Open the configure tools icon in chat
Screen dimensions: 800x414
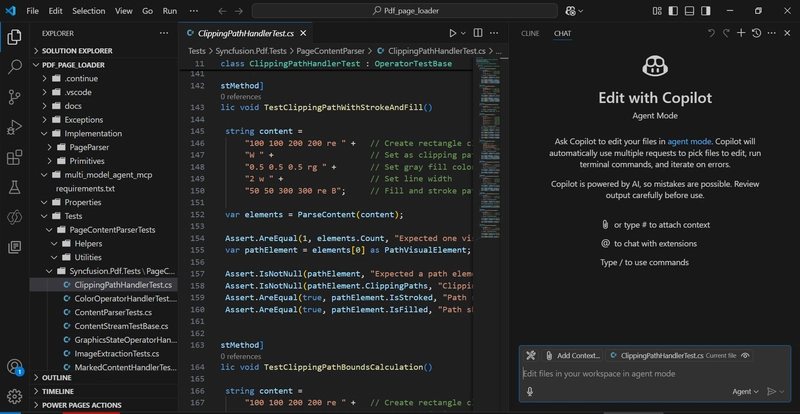531,355
